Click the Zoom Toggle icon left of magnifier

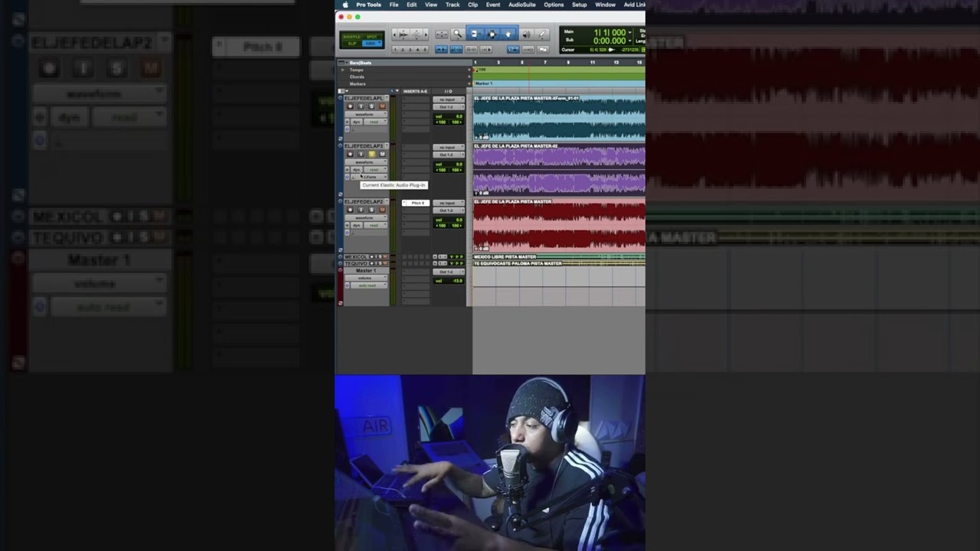pyautogui.click(x=442, y=34)
